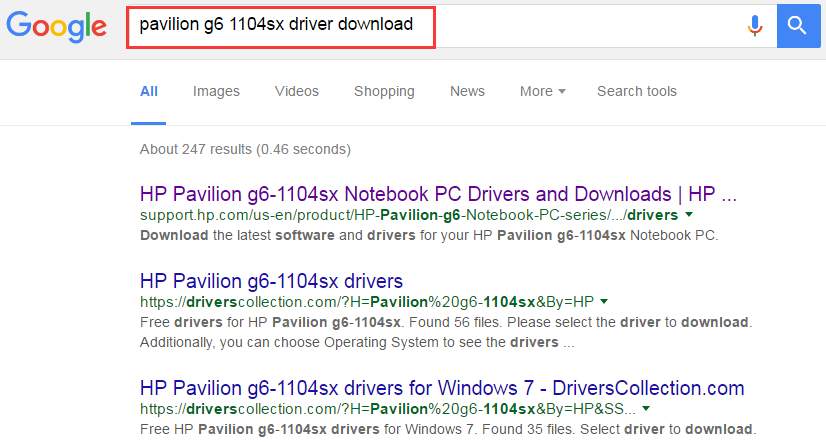Click the snippet 'Download the latest software and drivers'
This screenshot has height=442, width=826.
[429, 235]
